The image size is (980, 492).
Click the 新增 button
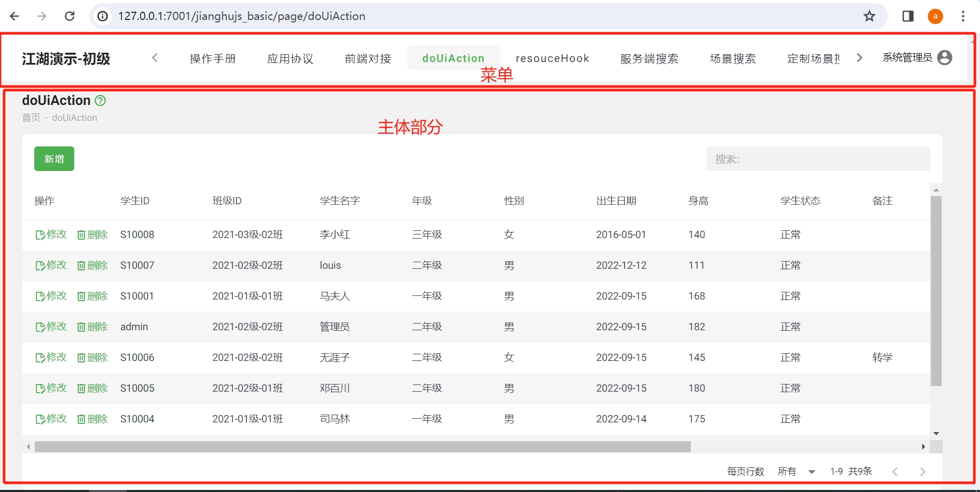(x=54, y=159)
